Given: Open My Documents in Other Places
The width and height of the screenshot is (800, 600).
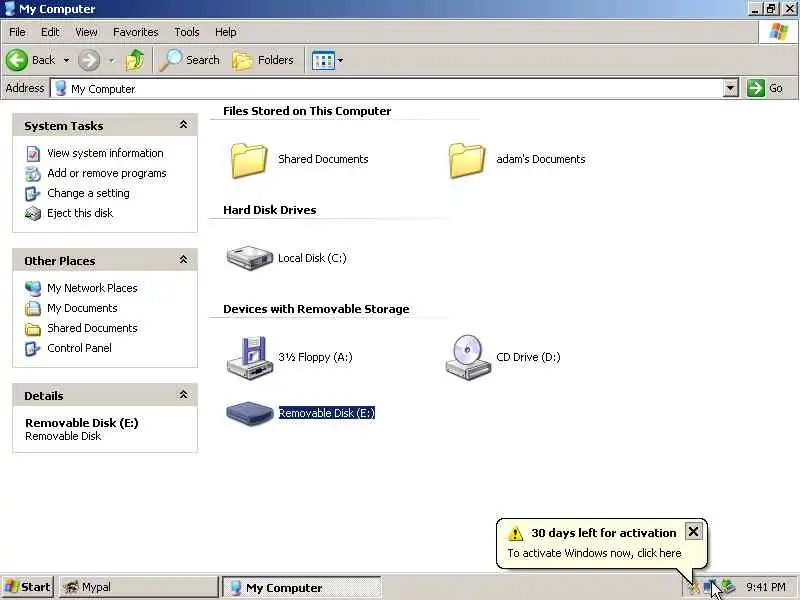Looking at the screenshot, I should tap(82, 308).
